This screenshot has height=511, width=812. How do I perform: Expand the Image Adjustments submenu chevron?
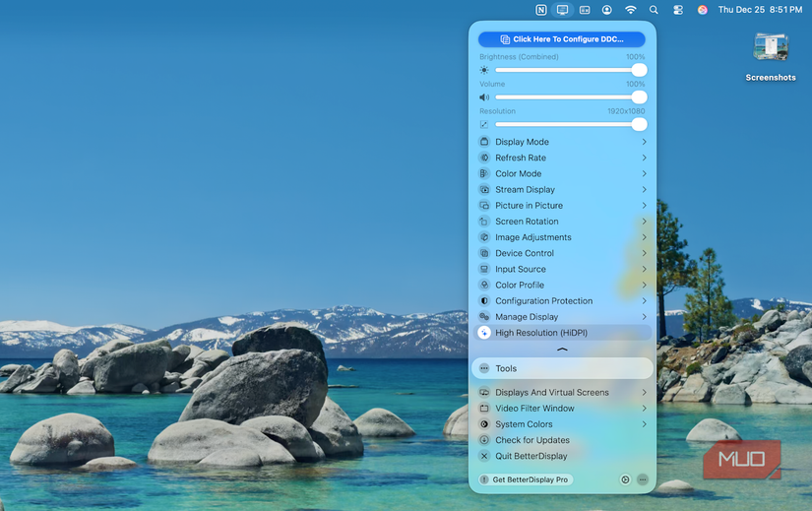tap(645, 237)
